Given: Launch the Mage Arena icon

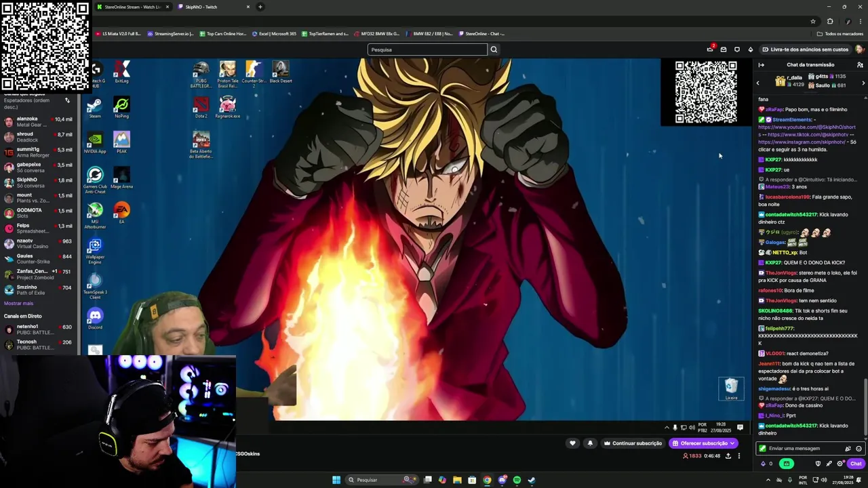Looking at the screenshot, I should pyautogui.click(x=121, y=178).
